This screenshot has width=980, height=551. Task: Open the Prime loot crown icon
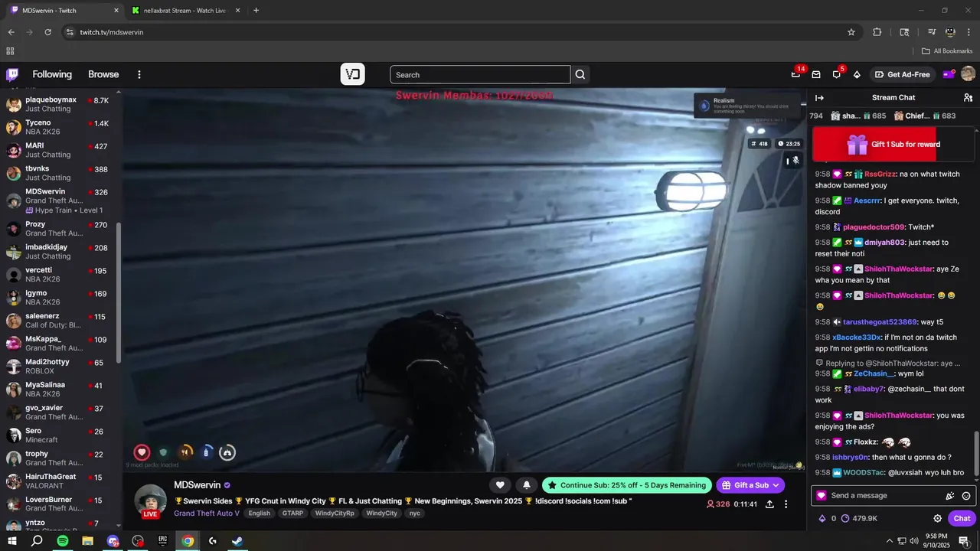pyautogui.click(x=795, y=74)
